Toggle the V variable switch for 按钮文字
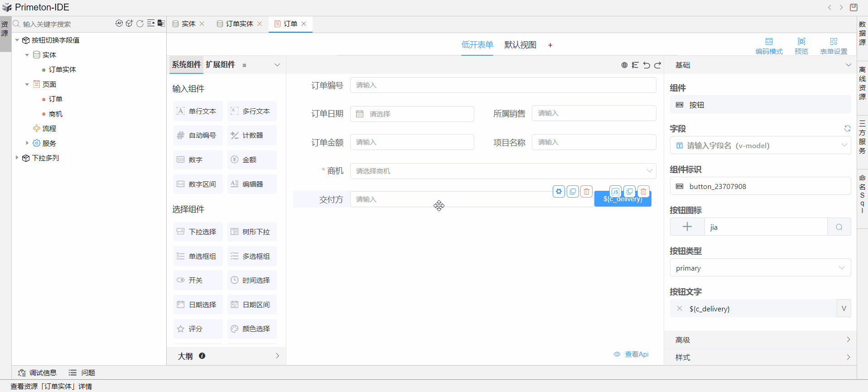 coord(844,309)
